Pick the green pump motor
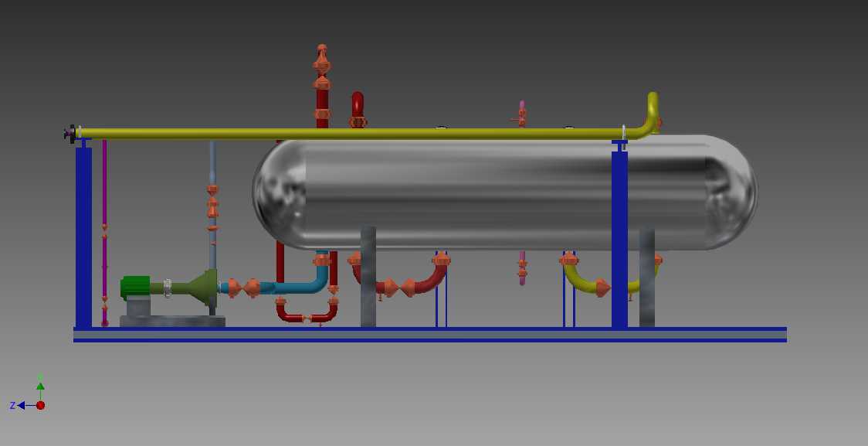Image resolution: width=868 pixels, height=446 pixels. pyautogui.click(x=136, y=288)
